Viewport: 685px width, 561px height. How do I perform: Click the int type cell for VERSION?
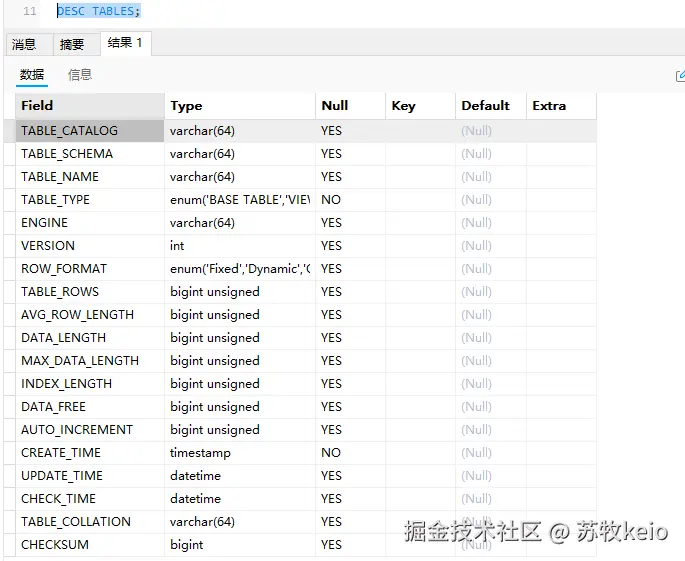tap(240, 246)
